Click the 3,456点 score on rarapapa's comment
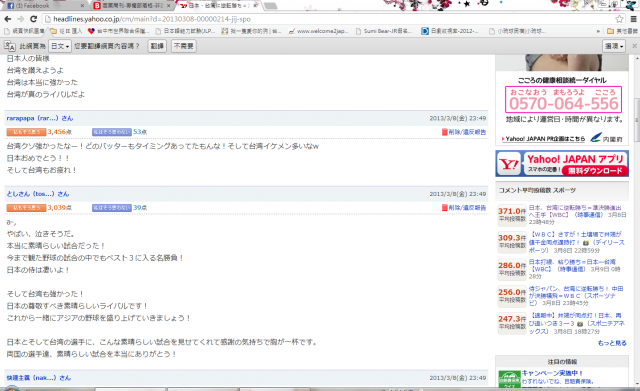This screenshot has height=391, width=640. tap(60, 132)
